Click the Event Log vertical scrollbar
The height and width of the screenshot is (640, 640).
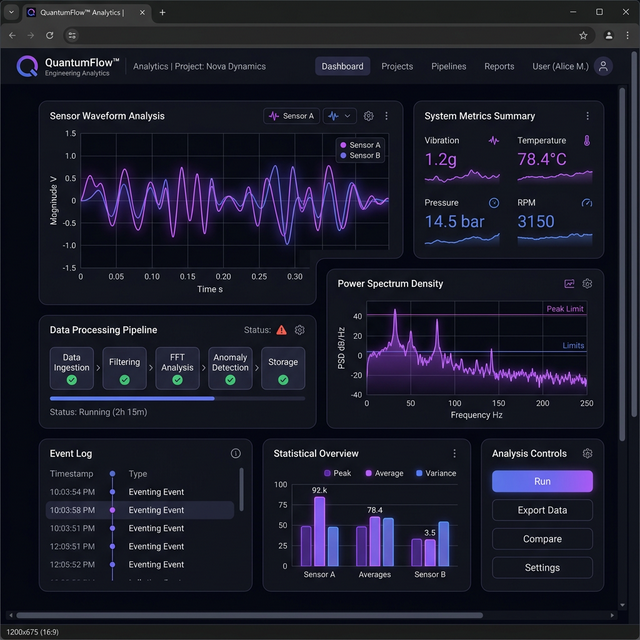[x=241, y=489]
